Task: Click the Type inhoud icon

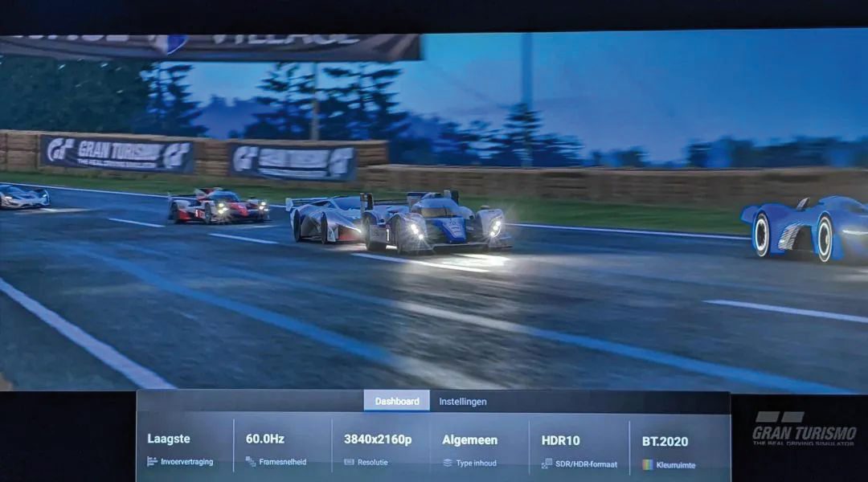Action: click(x=448, y=464)
